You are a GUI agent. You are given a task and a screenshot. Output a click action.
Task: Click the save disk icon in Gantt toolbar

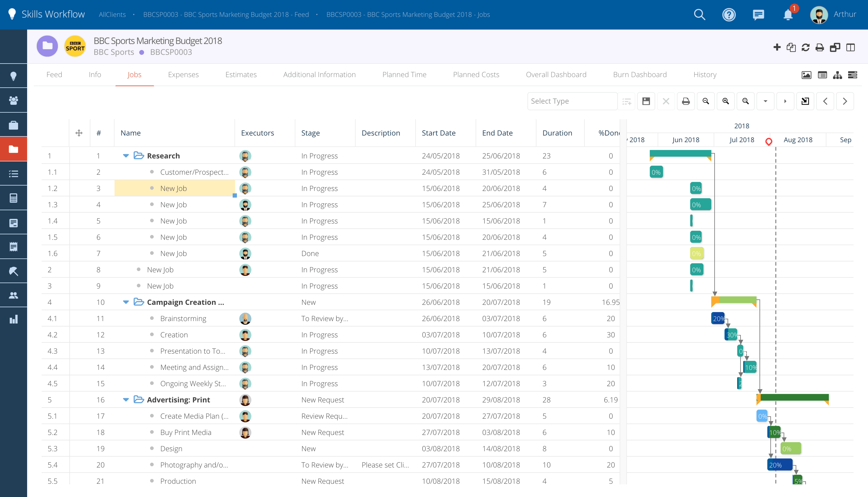646,101
